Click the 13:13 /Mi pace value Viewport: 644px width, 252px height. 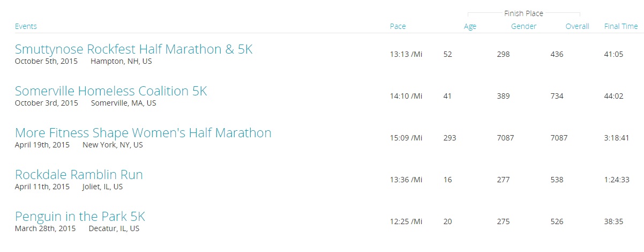coord(406,54)
